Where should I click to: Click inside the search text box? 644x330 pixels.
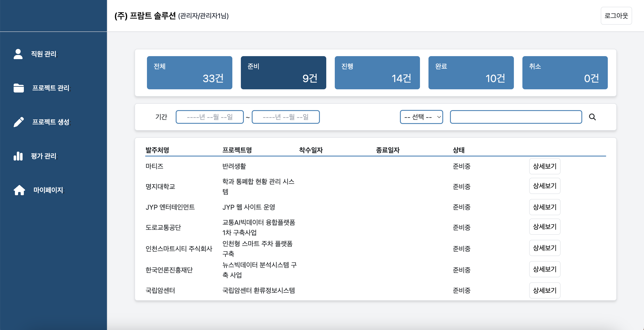[516, 117]
